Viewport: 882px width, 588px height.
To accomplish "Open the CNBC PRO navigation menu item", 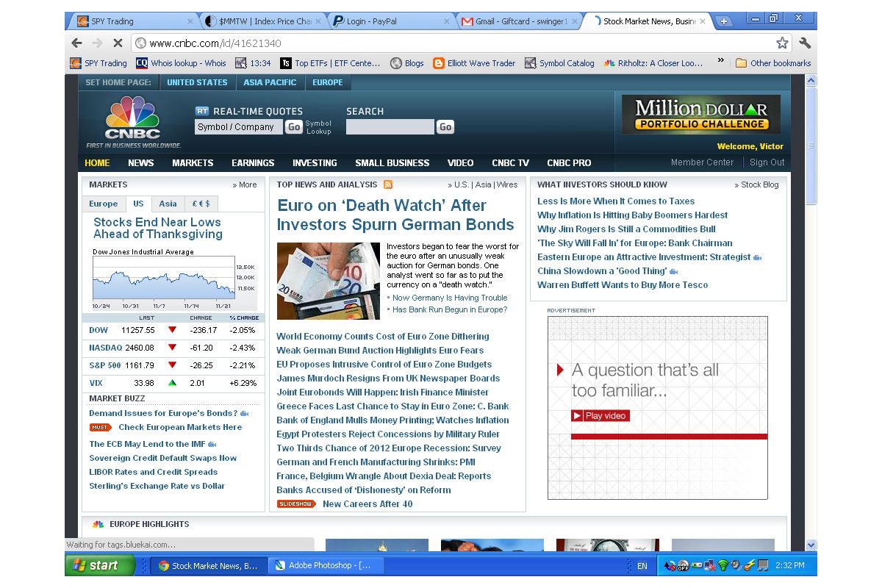I will click(x=569, y=162).
